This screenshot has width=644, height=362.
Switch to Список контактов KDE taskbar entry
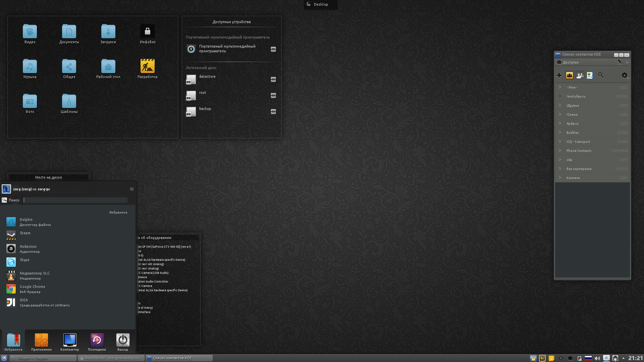click(x=179, y=358)
